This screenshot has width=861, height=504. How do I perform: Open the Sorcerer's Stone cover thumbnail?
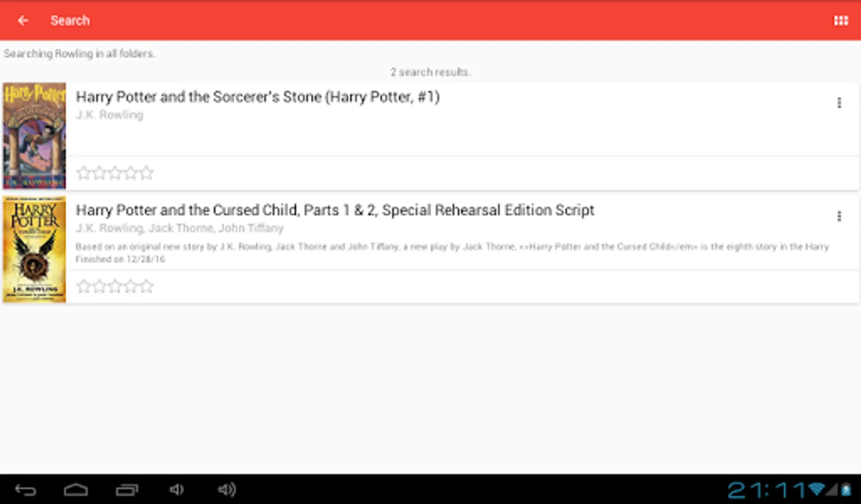(34, 136)
